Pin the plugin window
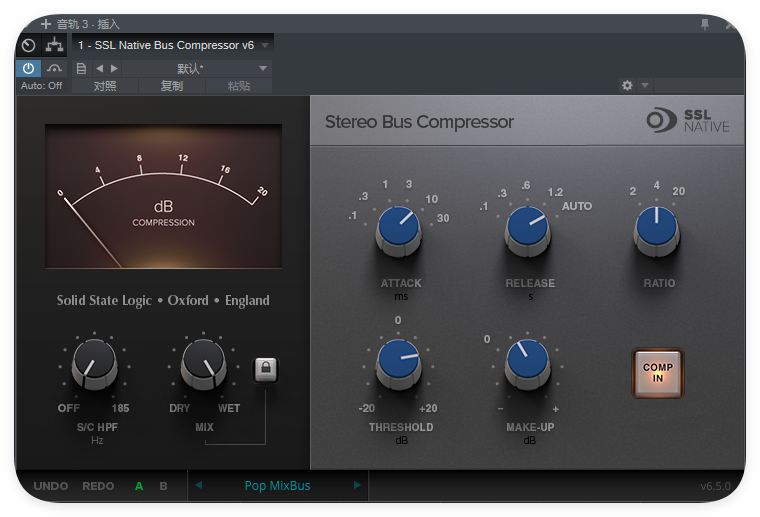The image size is (760, 517). tap(705, 24)
